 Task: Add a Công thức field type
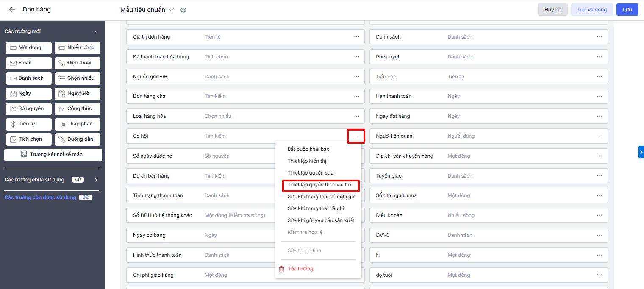pyautogui.click(x=78, y=109)
